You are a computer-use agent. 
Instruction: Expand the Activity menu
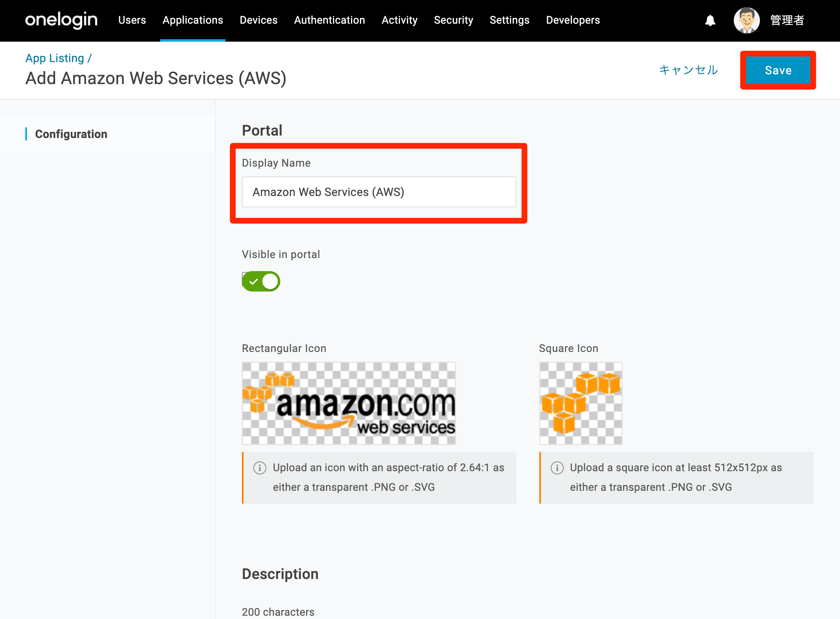pos(400,20)
